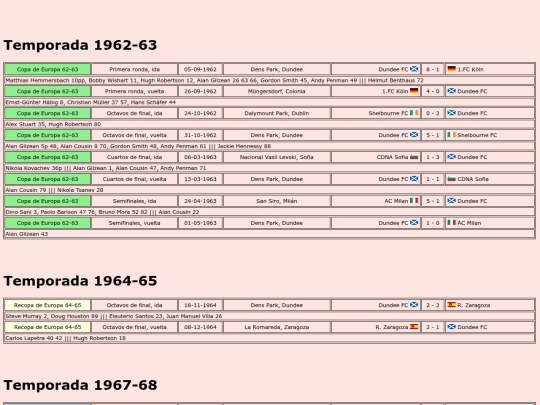Click the 4 - 0 score cell

(x=433, y=91)
